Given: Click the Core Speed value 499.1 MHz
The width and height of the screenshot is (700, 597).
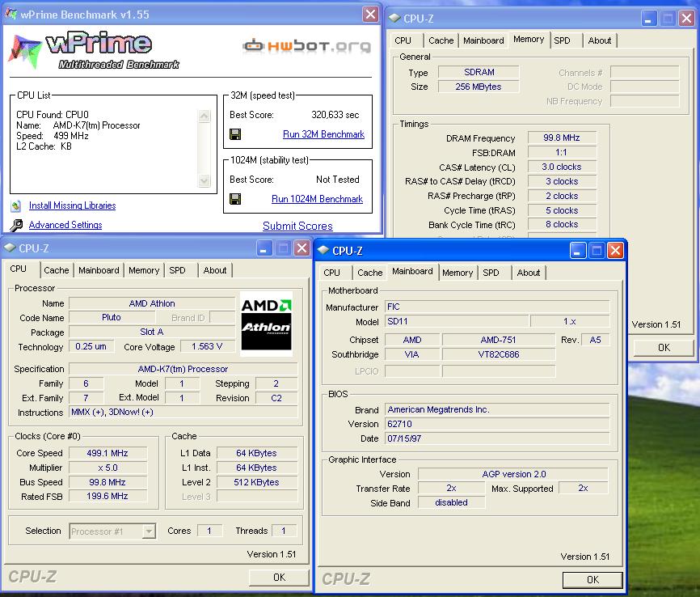Looking at the screenshot, I should coord(108,453).
